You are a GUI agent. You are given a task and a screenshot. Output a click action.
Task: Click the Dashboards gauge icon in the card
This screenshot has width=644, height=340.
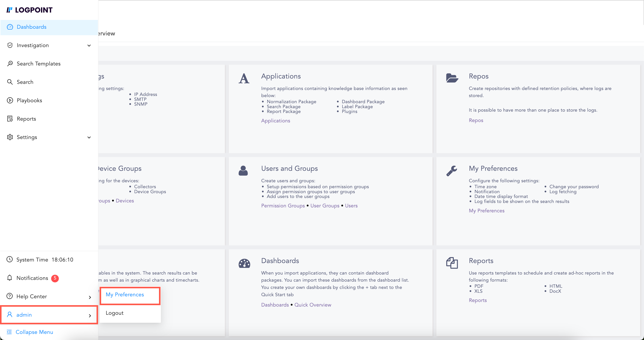[x=244, y=263]
